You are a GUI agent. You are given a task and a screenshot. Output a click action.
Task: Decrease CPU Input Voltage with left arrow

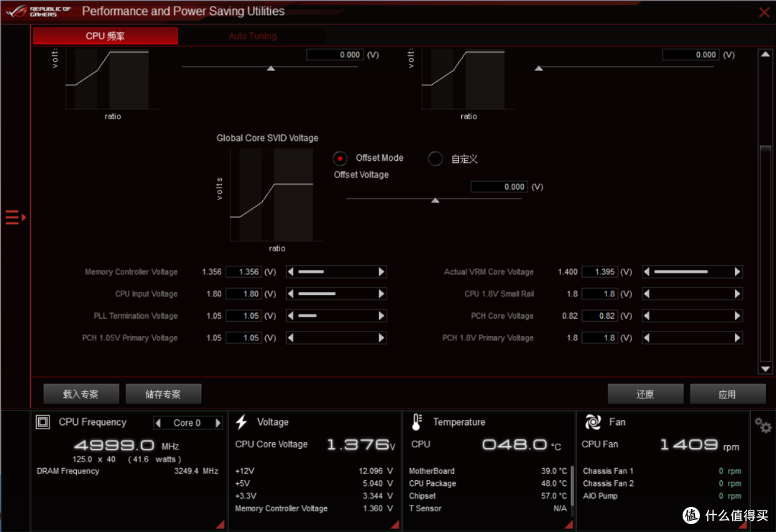[x=291, y=294]
